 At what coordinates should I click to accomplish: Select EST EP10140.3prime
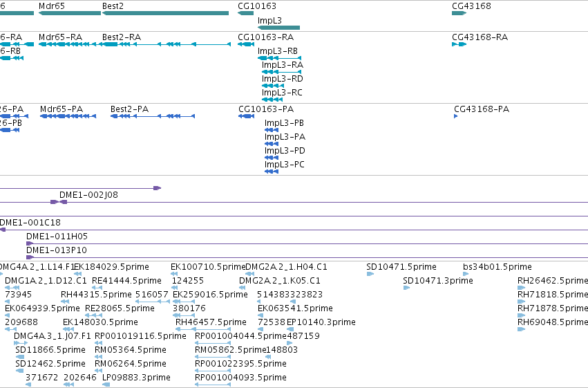[x=290, y=329]
